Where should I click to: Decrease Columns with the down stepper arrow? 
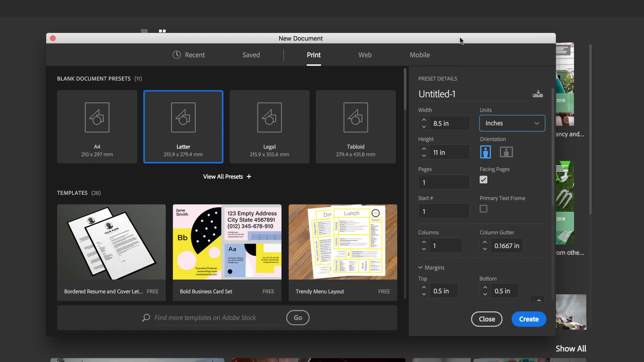pyautogui.click(x=424, y=249)
